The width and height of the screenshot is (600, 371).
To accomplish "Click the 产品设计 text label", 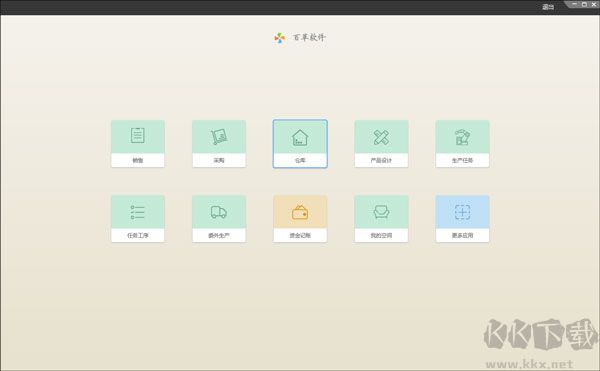I will click(x=381, y=160).
